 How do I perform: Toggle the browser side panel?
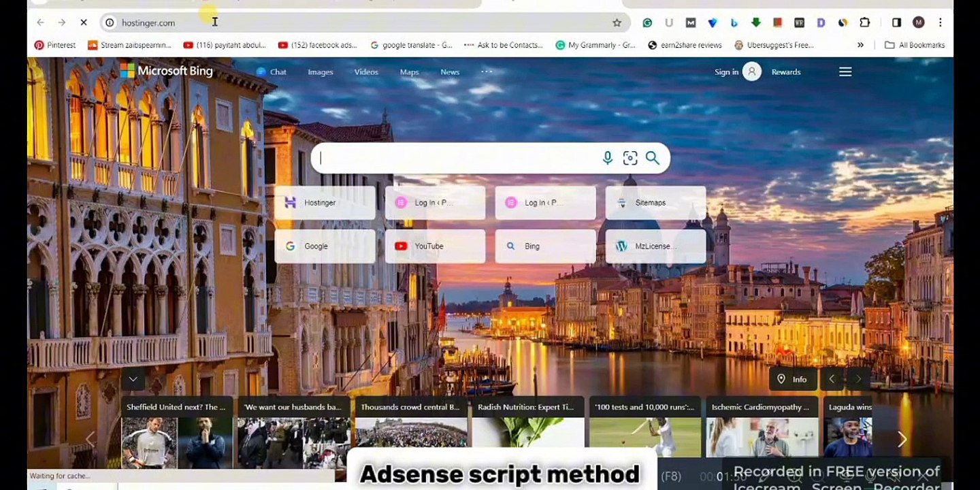pyautogui.click(x=896, y=22)
